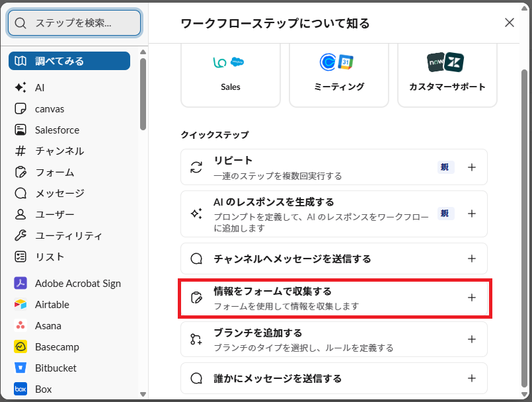Image resolution: width=532 pixels, height=402 pixels.
Task: Click the 親 badge on AI response row
Action: [445, 213]
